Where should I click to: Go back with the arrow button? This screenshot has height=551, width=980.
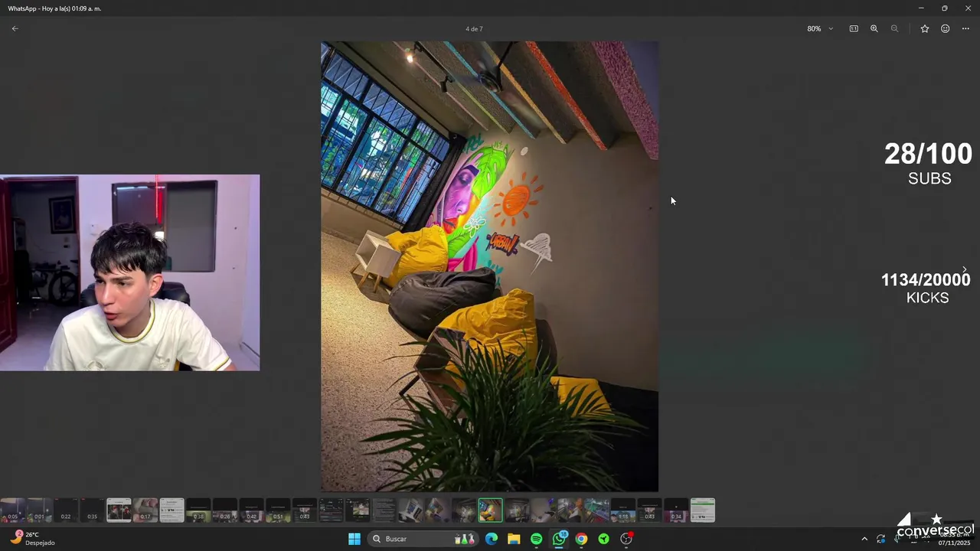point(15,28)
